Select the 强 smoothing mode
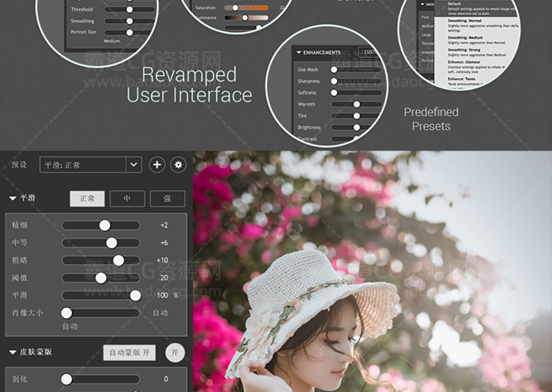Screen dimensions: 552x392 tap(167, 199)
